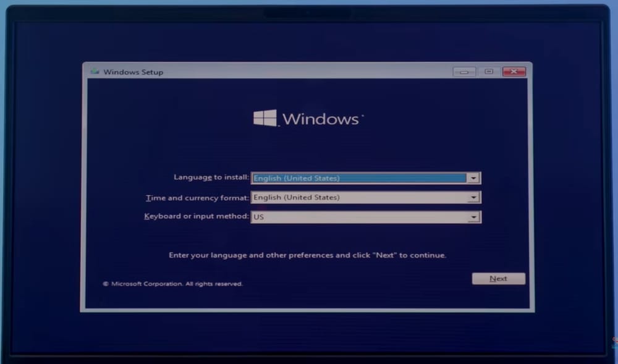Open the Language to install dropdown arrow
Image resolution: width=618 pixels, height=364 pixels.
click(x=473, y=178)
